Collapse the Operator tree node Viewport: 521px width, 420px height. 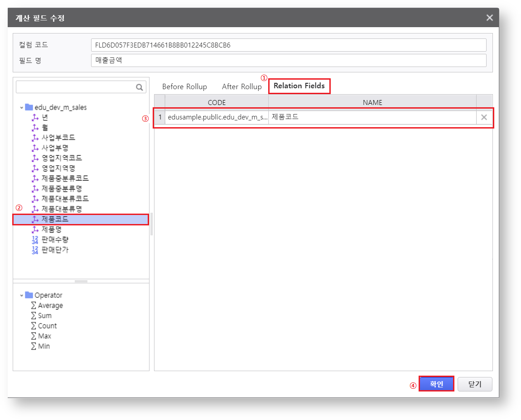tap(21, 295)
